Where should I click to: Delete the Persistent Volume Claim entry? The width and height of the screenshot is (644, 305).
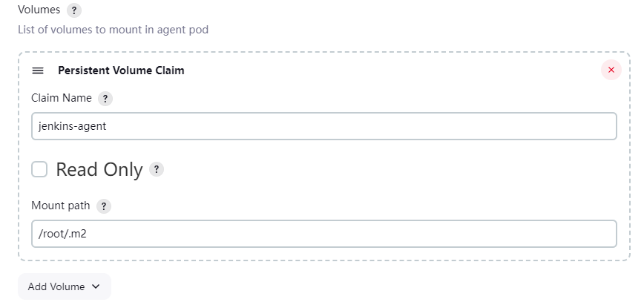click(611, 70)
